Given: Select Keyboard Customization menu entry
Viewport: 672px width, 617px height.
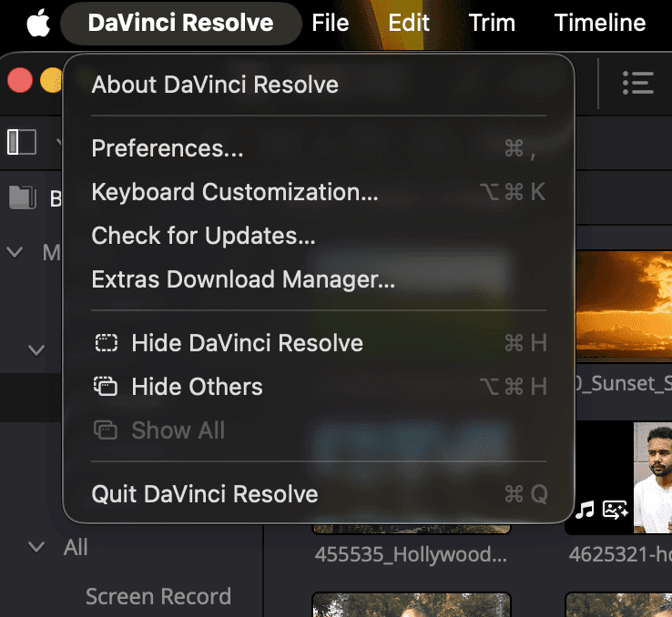Looking at the screenshot, I should click(x=319, y=192).
